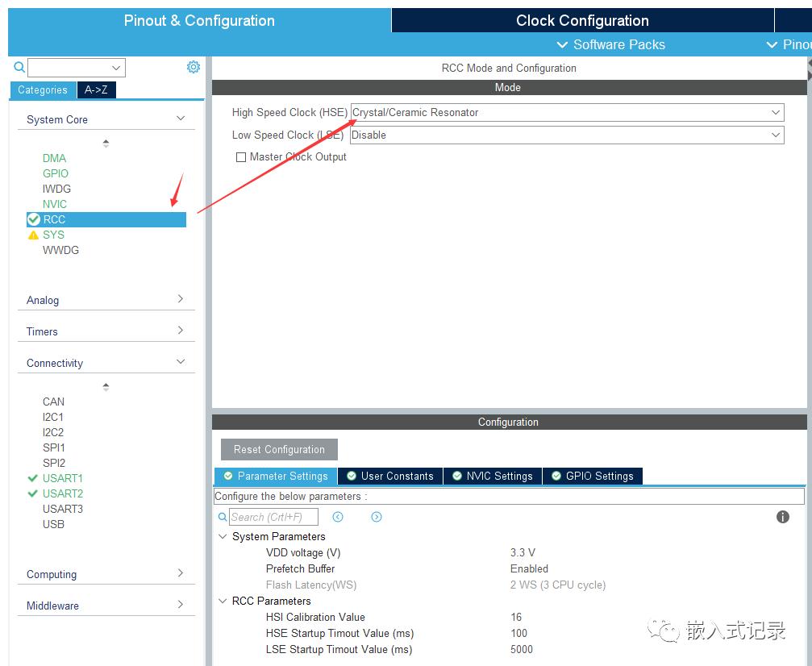This screenshot has width=812, height=666.
Task: Click the next search result arrow icon
Action: (377, 517)
